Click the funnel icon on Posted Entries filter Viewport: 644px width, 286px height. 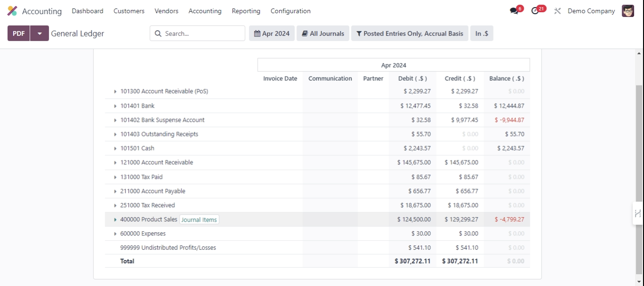click(x=359, y=33)
